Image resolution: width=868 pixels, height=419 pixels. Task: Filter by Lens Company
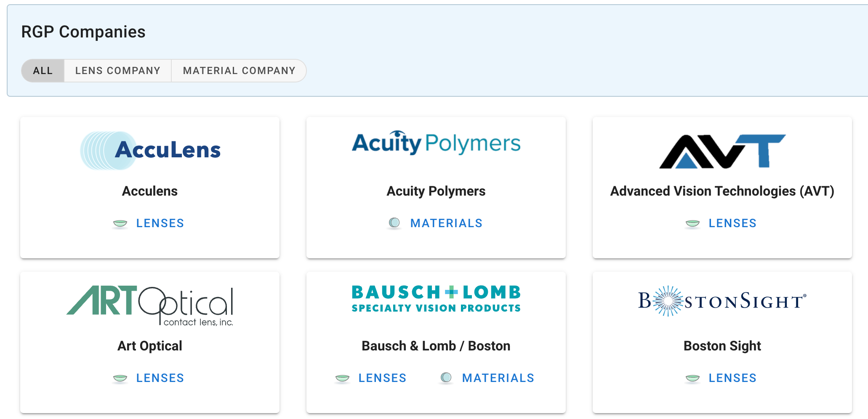pyautogui.click(x=118, y=71)
